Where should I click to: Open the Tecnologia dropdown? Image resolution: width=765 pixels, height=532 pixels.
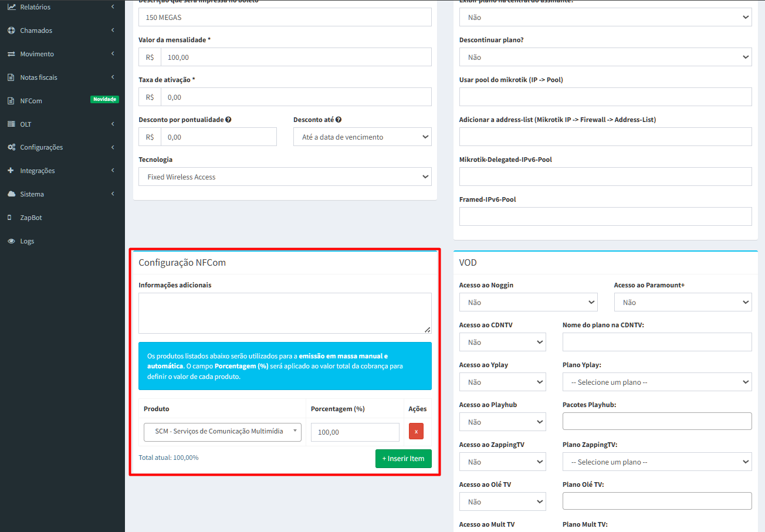coord(285,177)
